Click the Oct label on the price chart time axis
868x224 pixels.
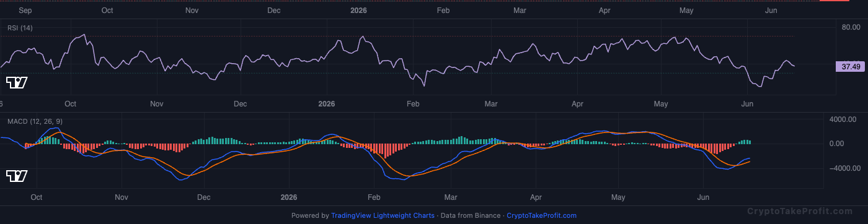click(107, 11)
